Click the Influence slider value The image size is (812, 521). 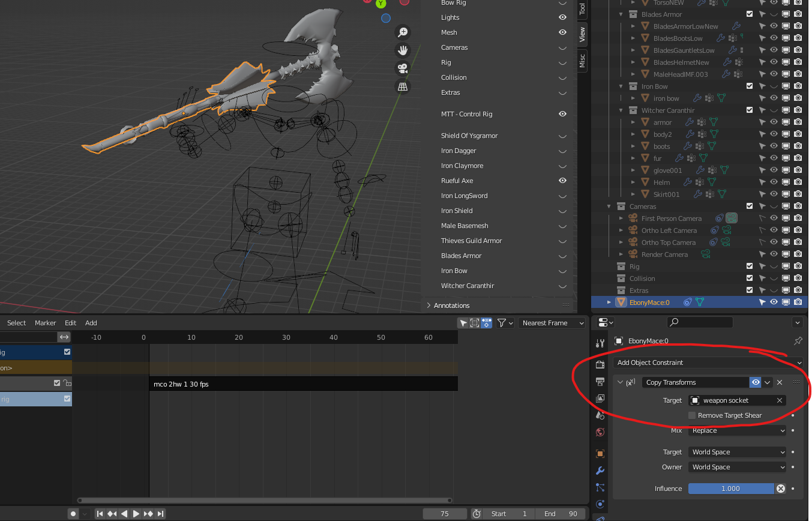pyautogui.click(x=731, y=489)
